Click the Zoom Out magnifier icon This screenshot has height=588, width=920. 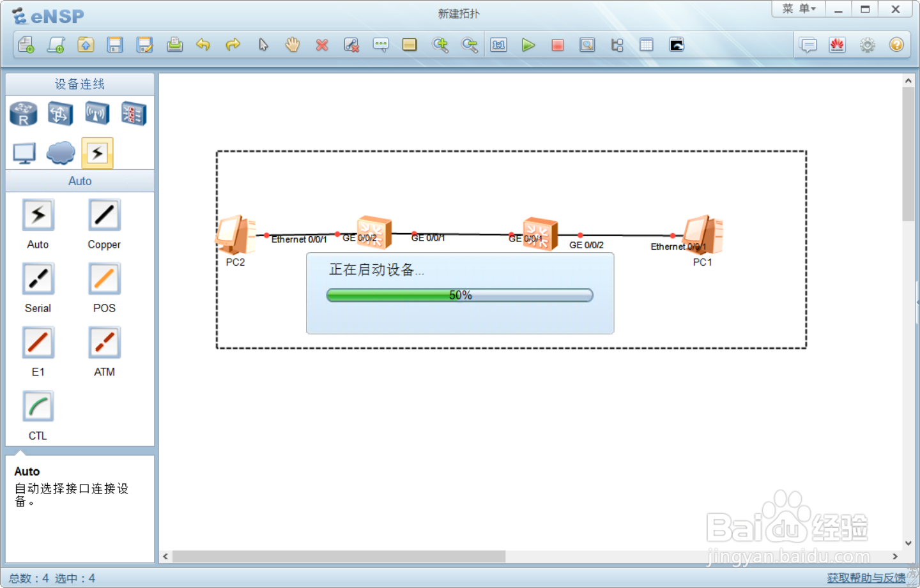click(470, 45)
